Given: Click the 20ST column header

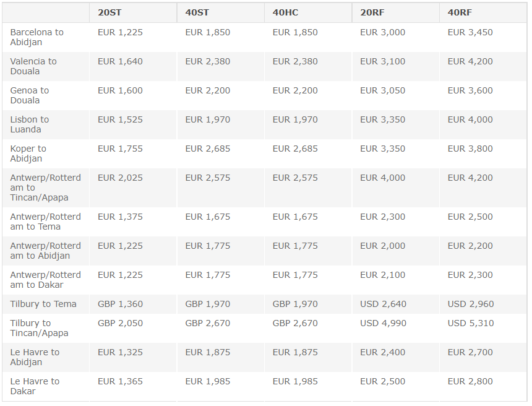Looking at the screenshot, I should point(109,12).
